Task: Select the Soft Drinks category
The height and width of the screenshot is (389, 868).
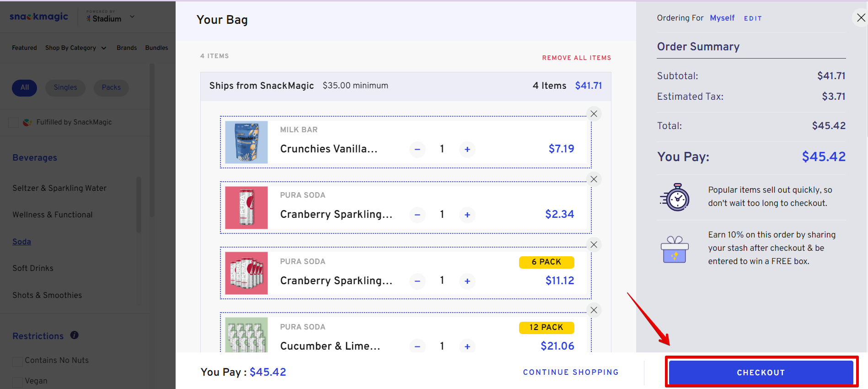Action: pos(33,269)
